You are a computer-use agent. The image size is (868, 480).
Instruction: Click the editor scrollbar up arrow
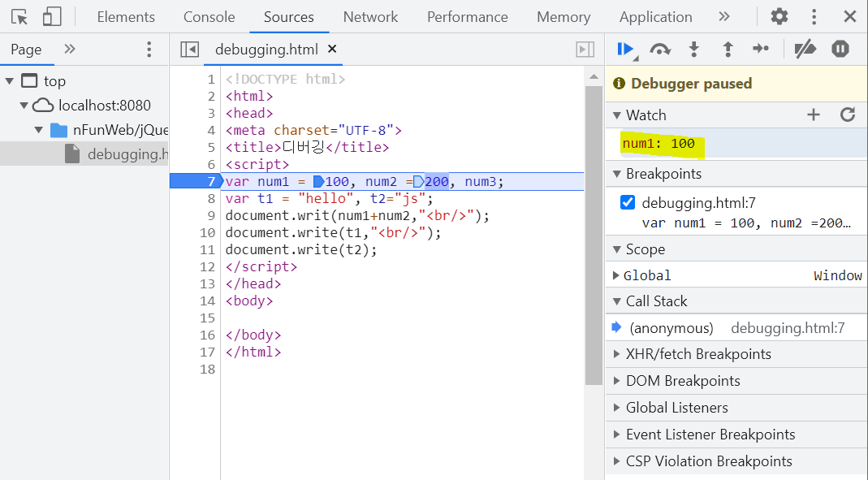click(x=594, y=77)
